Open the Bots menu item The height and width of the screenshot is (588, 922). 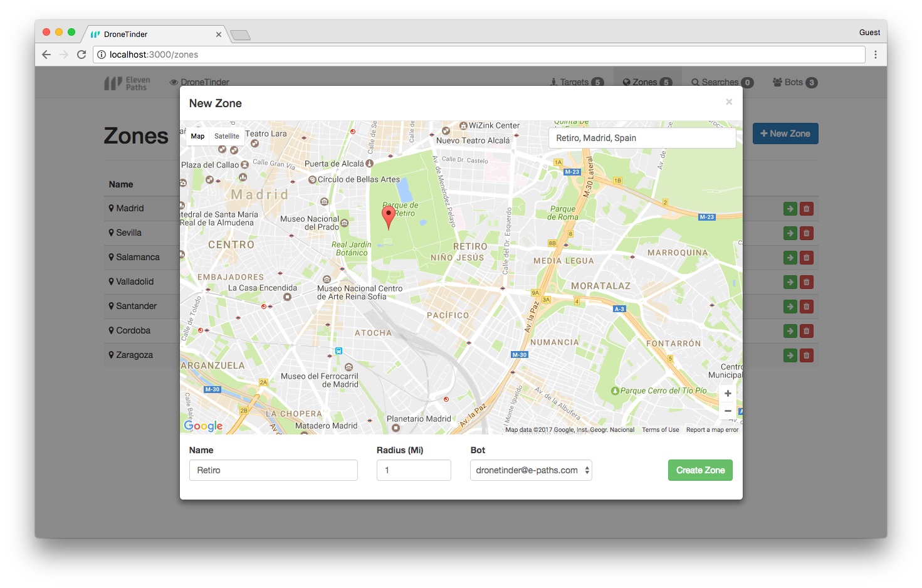tap(795, 82)
